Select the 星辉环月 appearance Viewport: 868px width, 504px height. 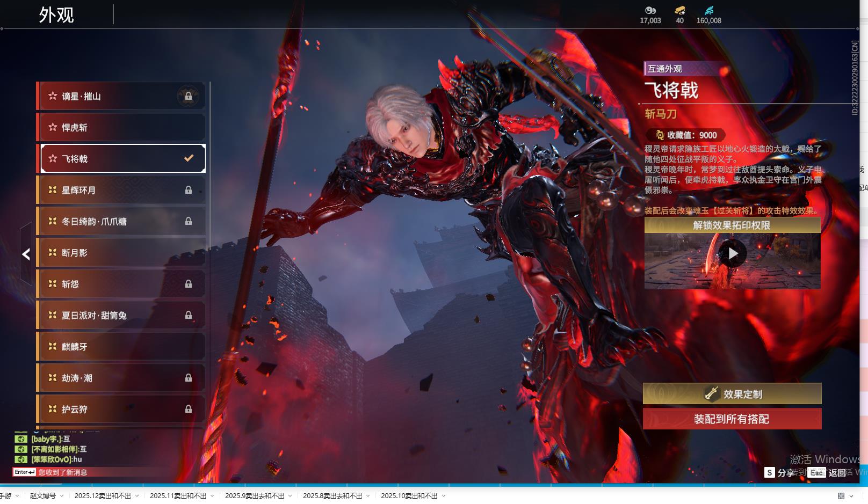point(121,189)
